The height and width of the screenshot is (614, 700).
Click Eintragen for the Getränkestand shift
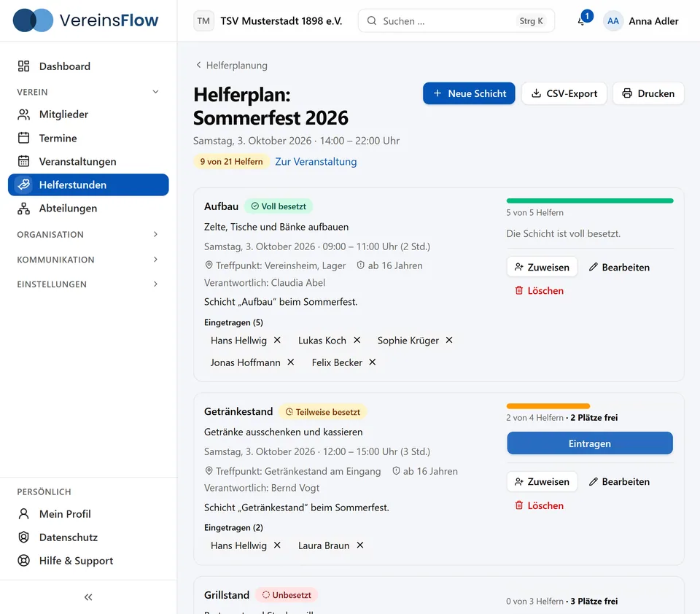pyautogui.click(x=590, y=443)
